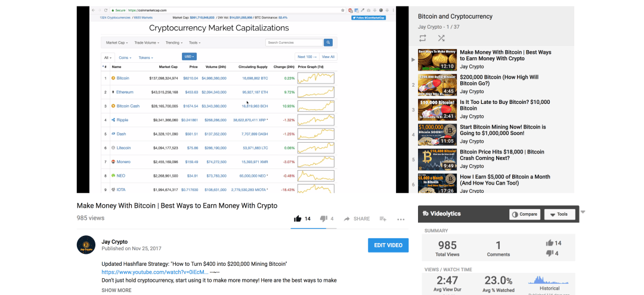
Task: Click Bitcoin's 7d price graph
Action: click(316, 78)
